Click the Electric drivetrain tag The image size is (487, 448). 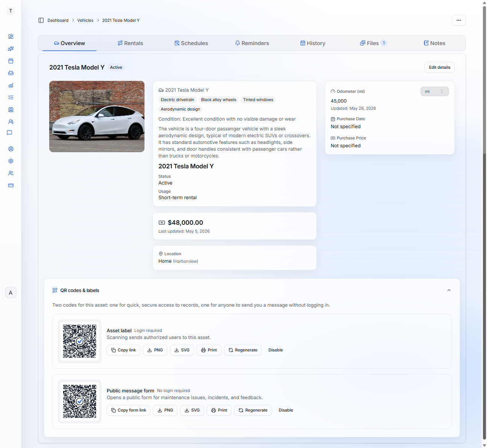pos(177,100)
